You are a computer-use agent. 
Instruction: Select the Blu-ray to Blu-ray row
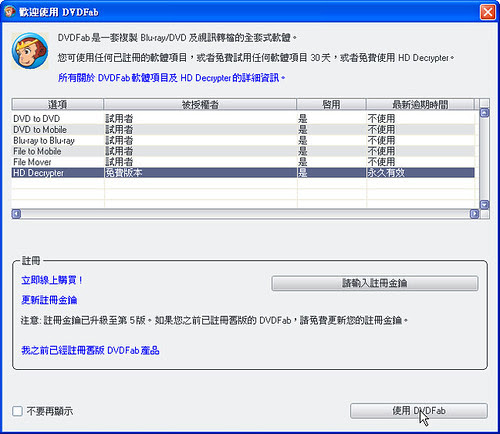click(x=243, y=140)
